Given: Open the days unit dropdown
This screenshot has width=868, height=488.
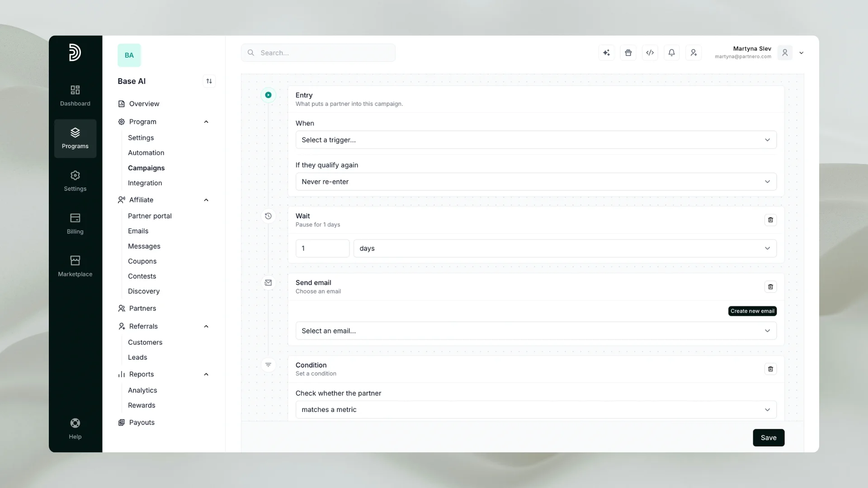Looking at the screenshot, I should tap(565, 249).
